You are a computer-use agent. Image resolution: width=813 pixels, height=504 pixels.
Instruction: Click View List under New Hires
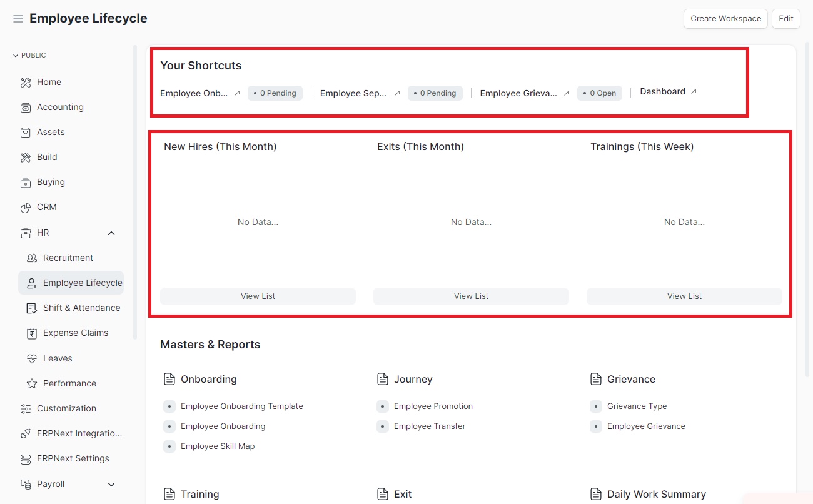pos(258,296)
